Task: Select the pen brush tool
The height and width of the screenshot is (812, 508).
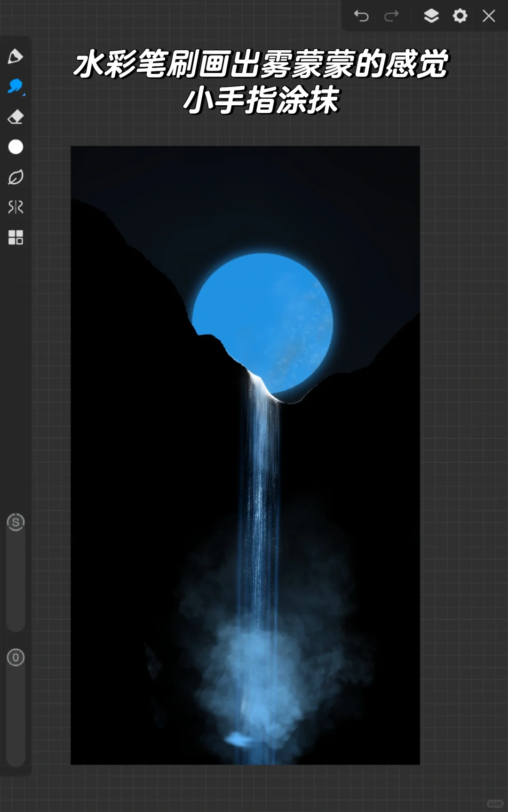Action: [x=15, y=56]
